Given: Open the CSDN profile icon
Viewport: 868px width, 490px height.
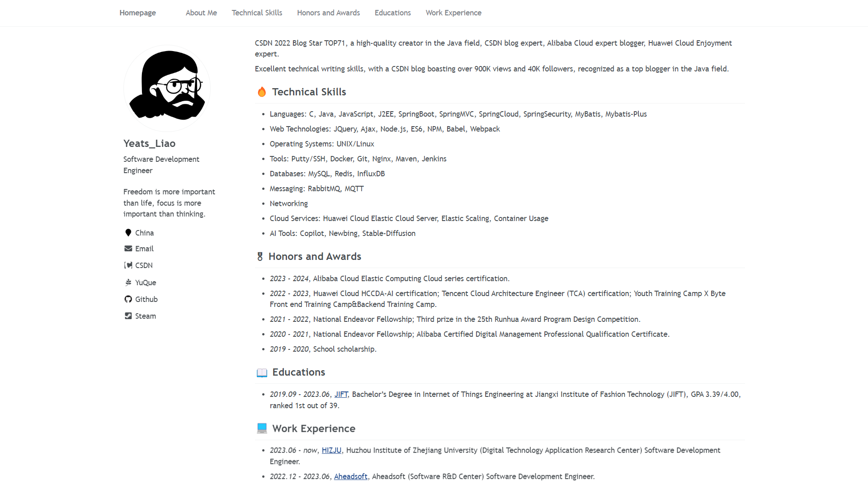Looking at the screenshot, I should [x=128, y=265].
